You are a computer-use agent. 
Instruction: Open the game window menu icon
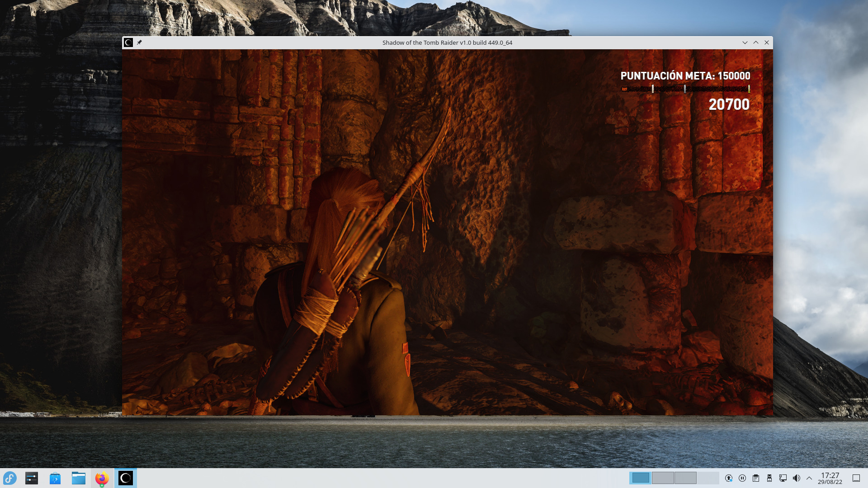(x=128, y=42)
